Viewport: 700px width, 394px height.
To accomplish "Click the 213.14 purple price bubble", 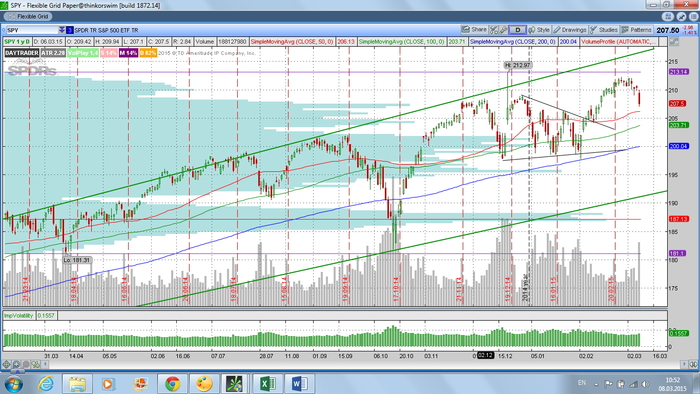I will click(x=678, y=72).
